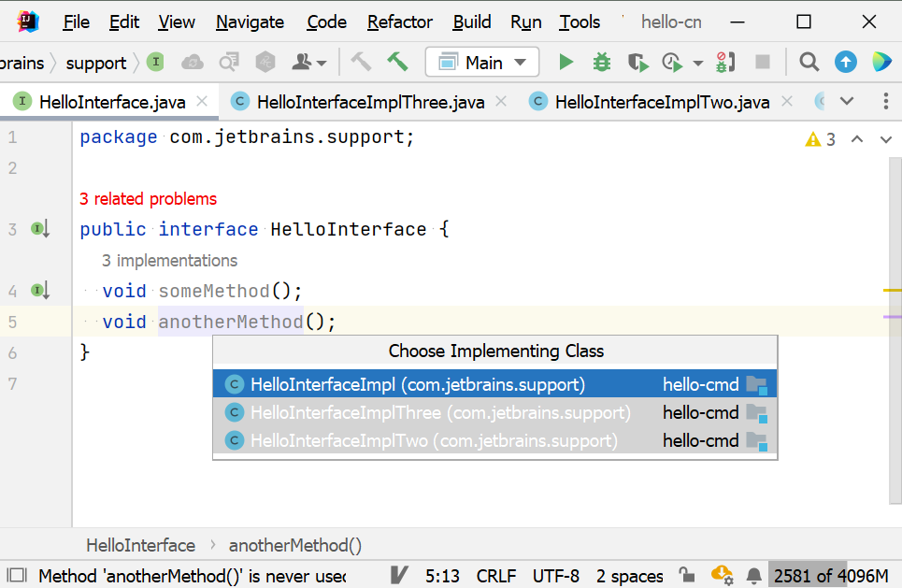Click the yellow warning stripe marker
The width and height of the screenshot is (902, 588).
(893, 291)
